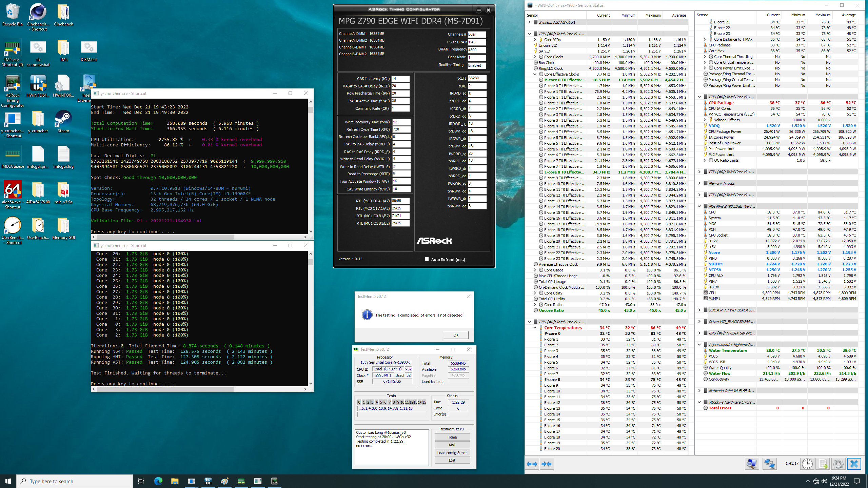The width and height of the screenshot is (868, 488).
Task: Expand Memory Timings sensor group
Action: point(699,183)
